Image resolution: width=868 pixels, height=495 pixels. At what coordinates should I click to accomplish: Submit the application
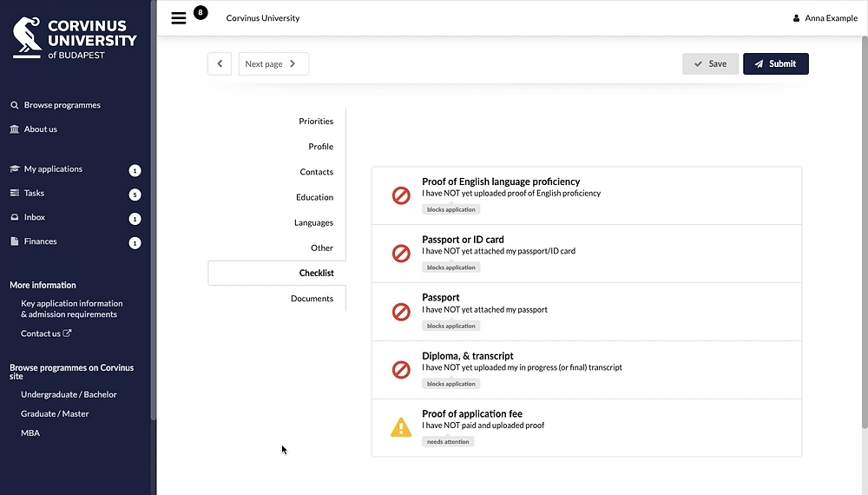pyautogui.click(x=775, y=63)
